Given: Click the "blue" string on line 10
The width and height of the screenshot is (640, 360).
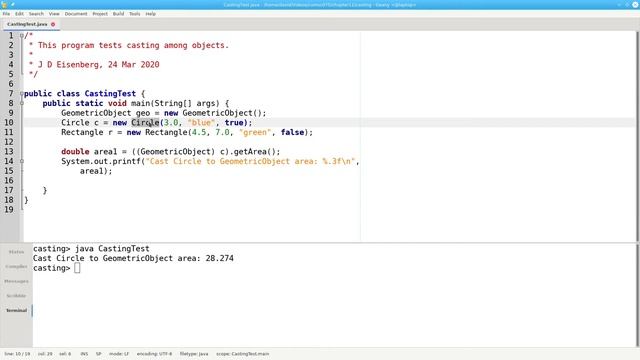Looking at the screenshot, I should [201, 122].
